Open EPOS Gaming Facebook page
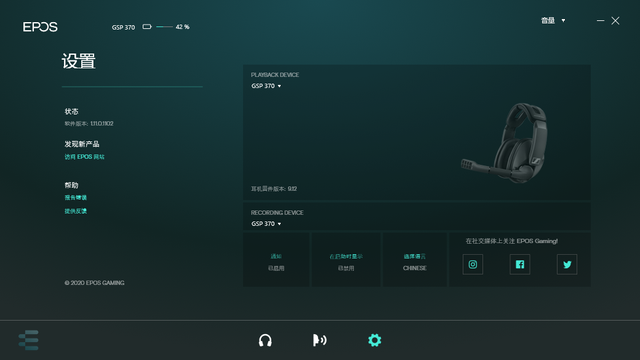640x360 pixels. pyautogui.click(x=520, y=264)
